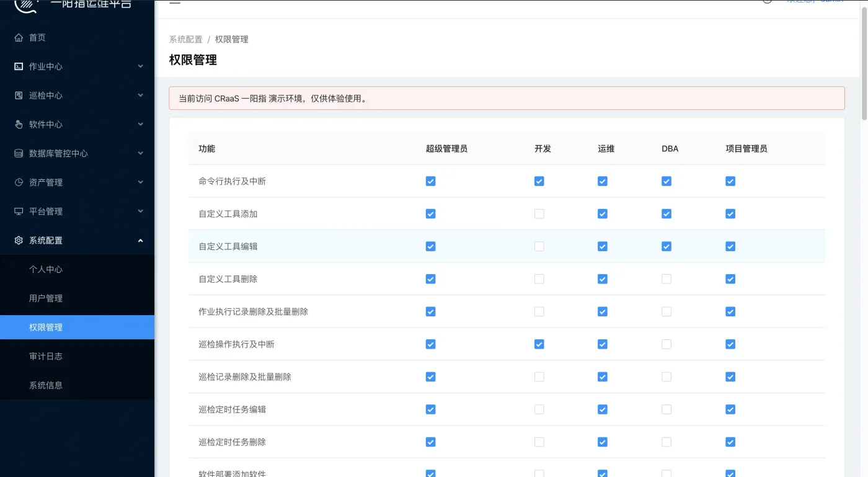Uncheck 巡检操作执行及中断 for 开发
The width and height of the screenshot is (868, 477).
pyautogui.click(x=539, y=344)
